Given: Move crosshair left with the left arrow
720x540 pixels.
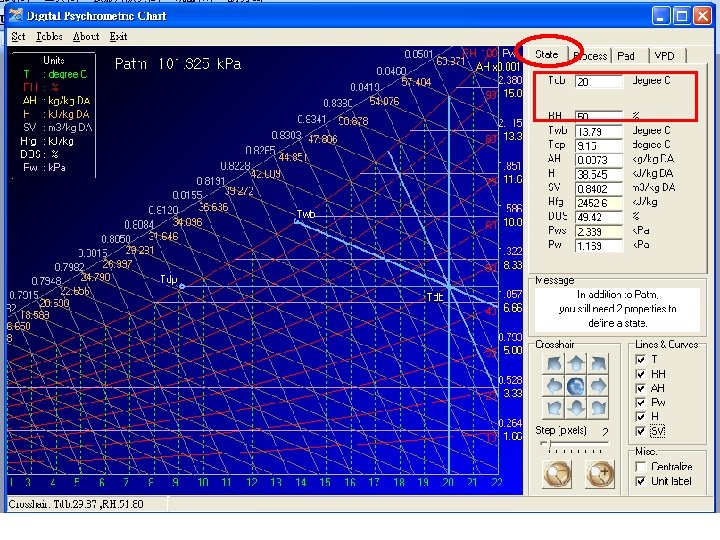Looking at the screenshot, I should coord(554,386).
